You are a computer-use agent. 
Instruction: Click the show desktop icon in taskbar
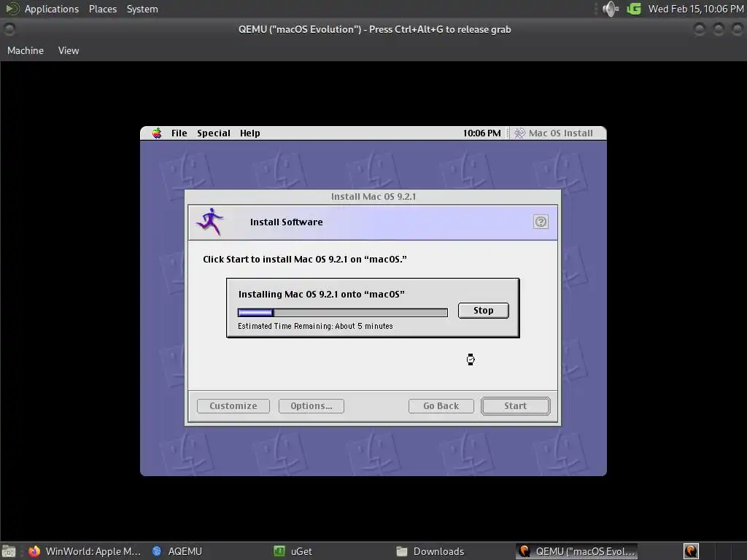9,551
